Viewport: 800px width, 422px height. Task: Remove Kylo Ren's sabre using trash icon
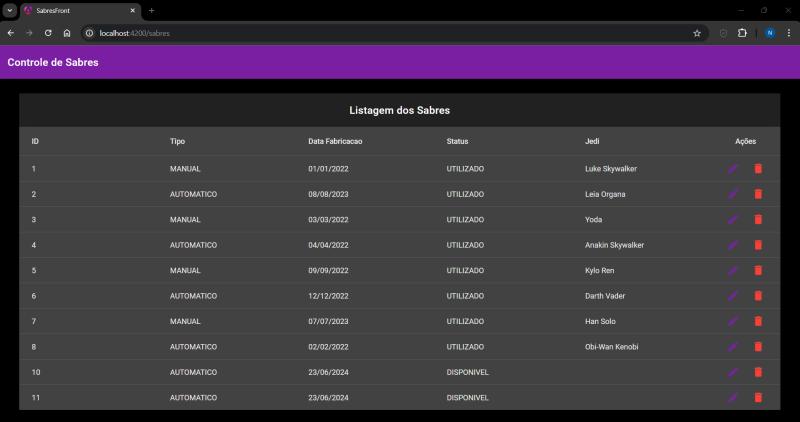[758, 270]
